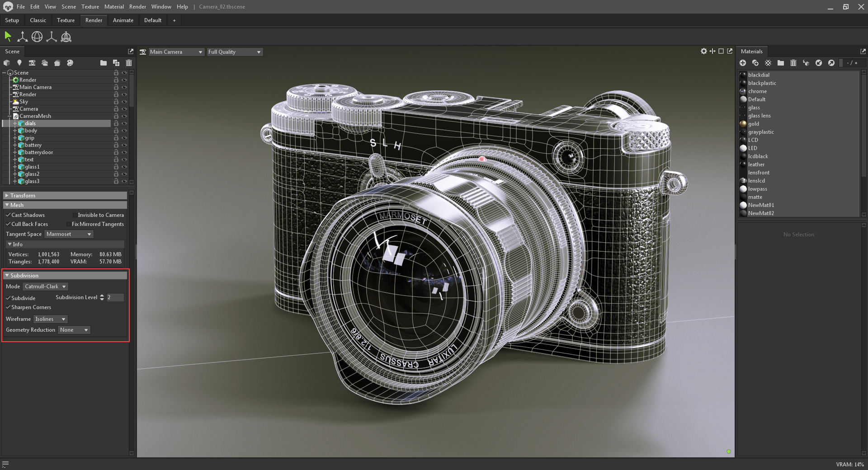Add a new light with bulb icon

19,63
